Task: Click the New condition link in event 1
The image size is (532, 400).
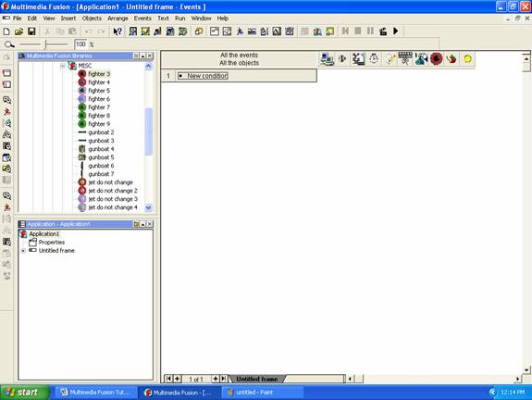Action: pos(207,76)
